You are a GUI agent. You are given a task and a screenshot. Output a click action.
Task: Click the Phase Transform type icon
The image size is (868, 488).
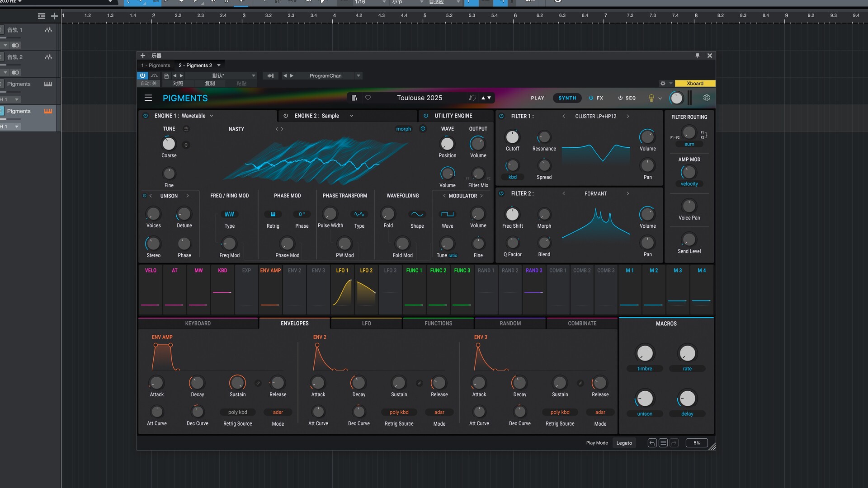(359, 214)
